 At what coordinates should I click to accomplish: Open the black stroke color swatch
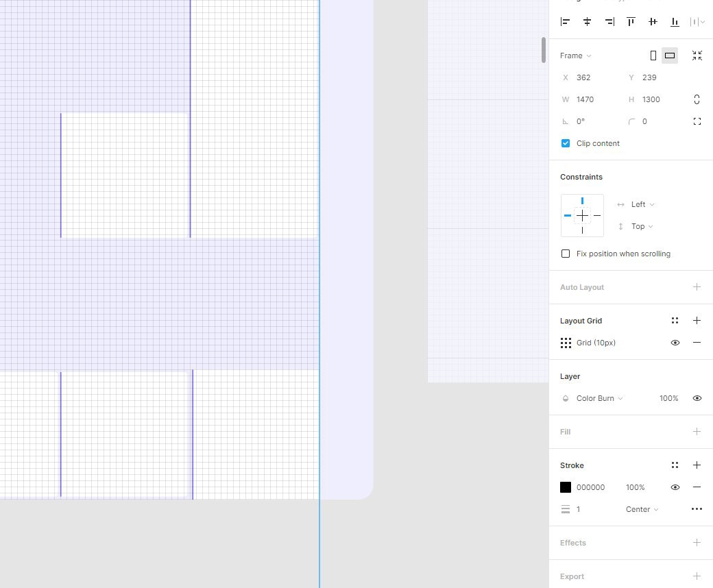[565, 487]
